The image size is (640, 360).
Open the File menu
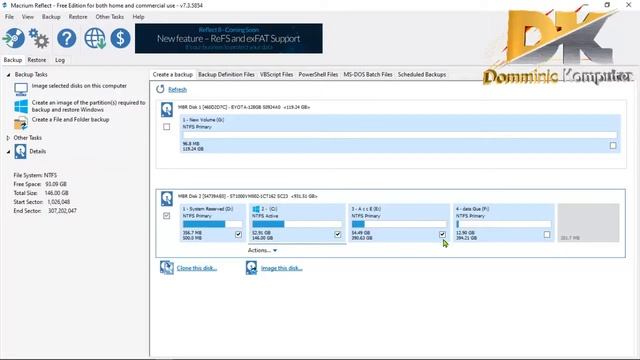(x=9, y=17)
